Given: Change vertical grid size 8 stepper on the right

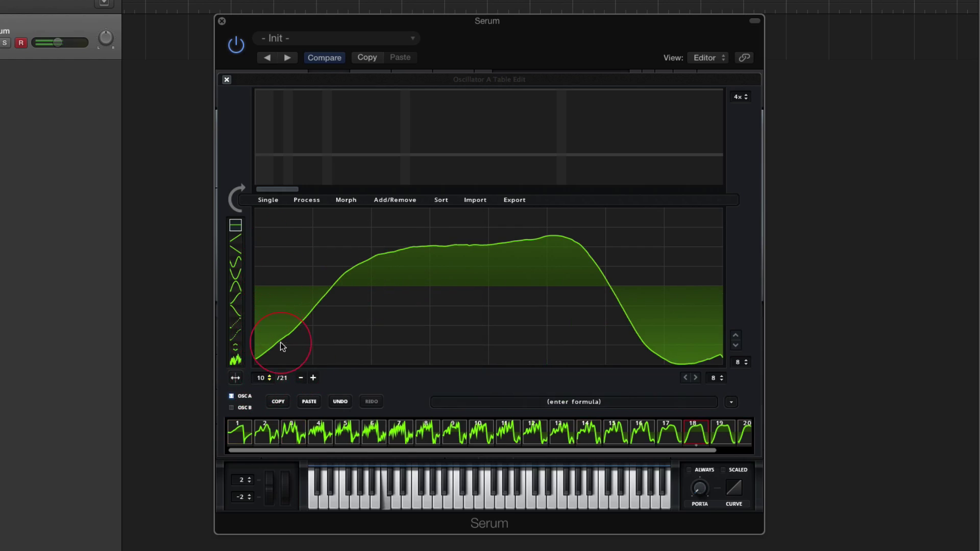Looking at the screenshot, I should (741, 362).
